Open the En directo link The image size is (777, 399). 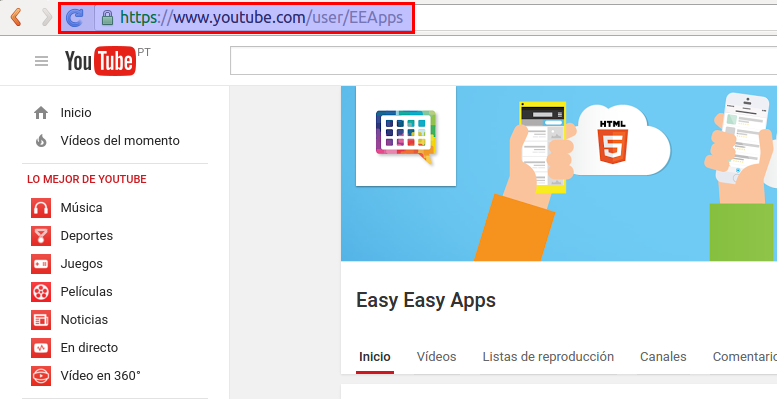point(89,347)
